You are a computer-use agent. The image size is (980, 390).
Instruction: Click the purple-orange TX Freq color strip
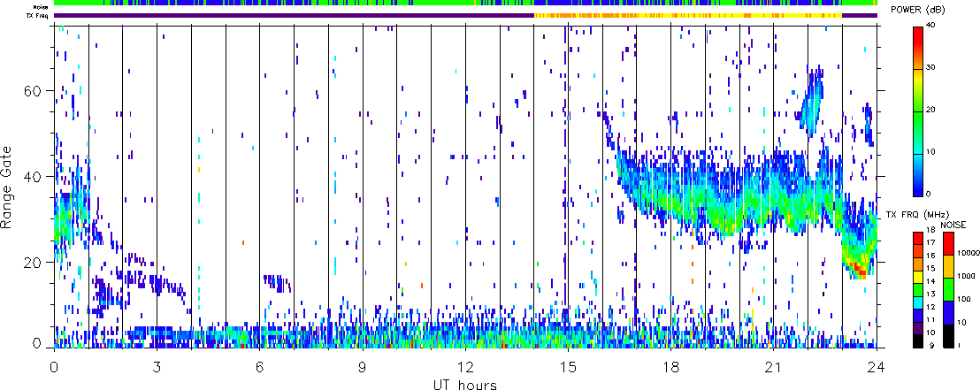[465, 15]
